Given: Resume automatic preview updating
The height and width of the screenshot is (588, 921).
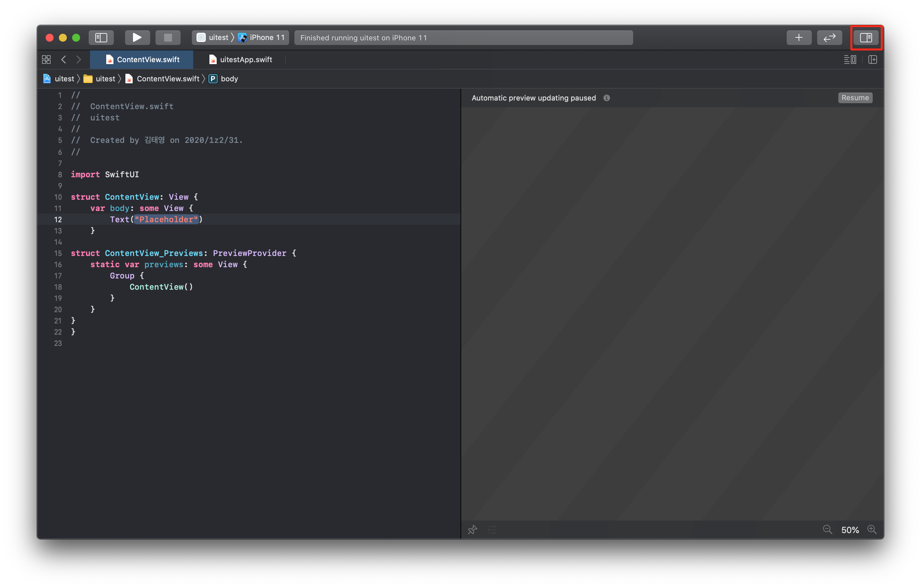Looking at the screenshot, I should (x=855, y=98).
